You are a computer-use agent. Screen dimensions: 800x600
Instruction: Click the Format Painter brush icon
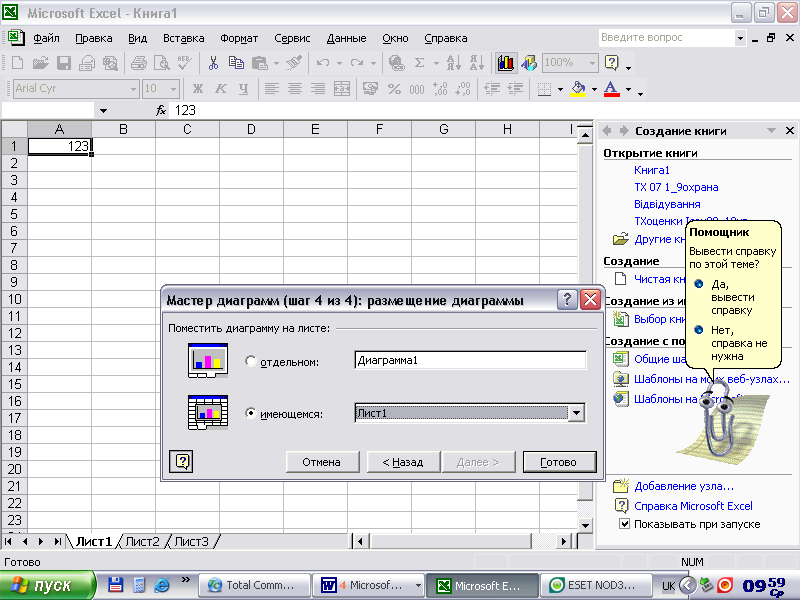coord(294,63)
